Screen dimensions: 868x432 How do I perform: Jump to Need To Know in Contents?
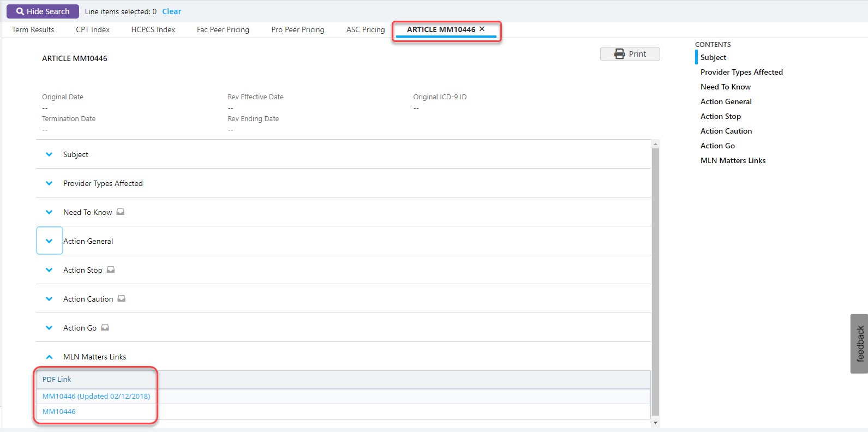[725, 87]
